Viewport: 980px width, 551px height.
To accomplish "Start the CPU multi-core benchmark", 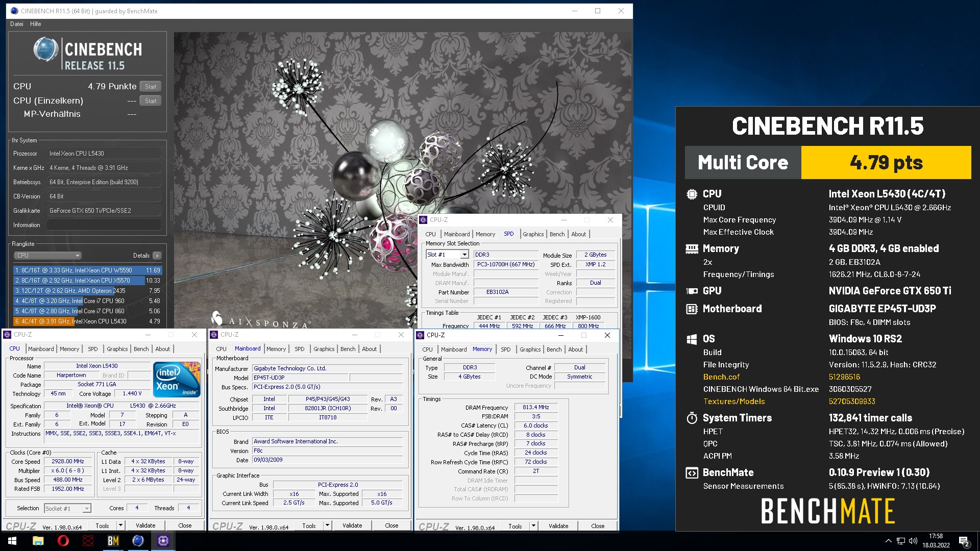I will click(x=151, y=87).
